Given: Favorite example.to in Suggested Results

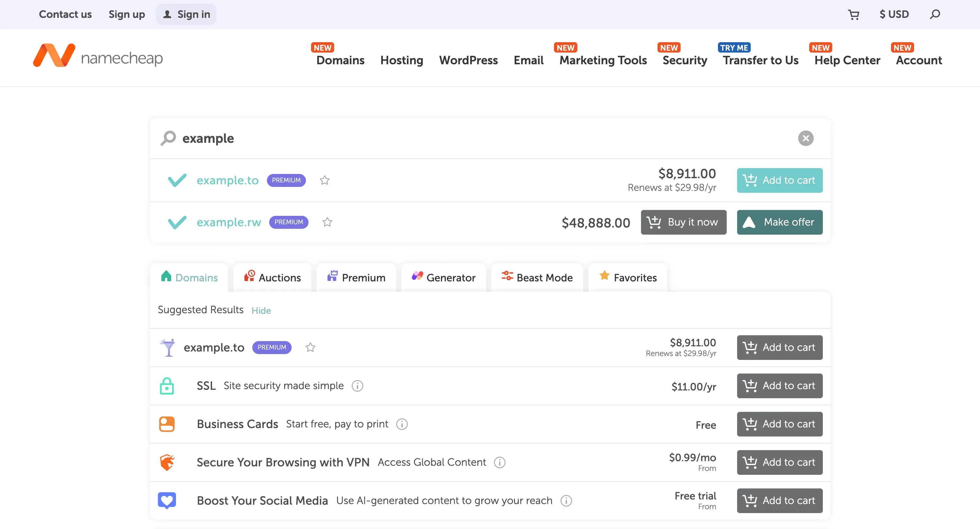Looking at the screenshot, I should coord(310,347).
